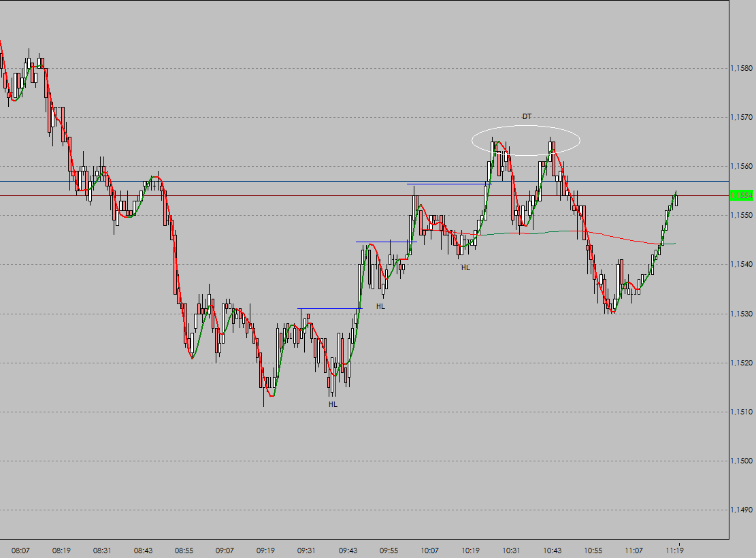Click the 10:07 time axis label
The height and width of the screenshot is (558, 756).
pyautogui.click(x=429, y=551)
